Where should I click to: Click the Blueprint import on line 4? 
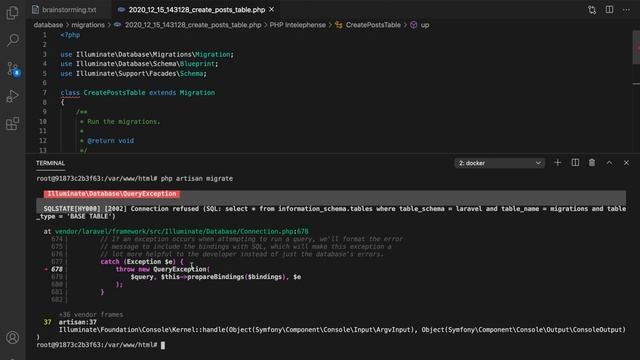pyautogui.click(x=197, y=64)
